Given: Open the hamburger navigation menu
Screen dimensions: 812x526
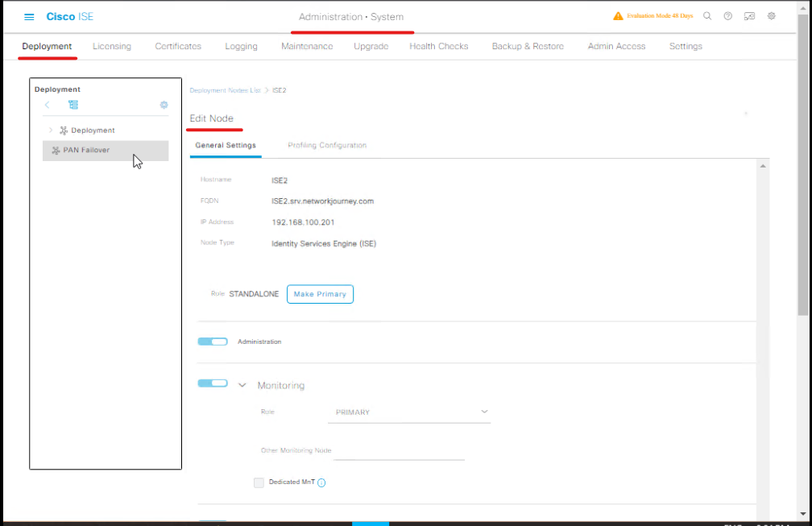Looking at the screenshot, I should tap(29, 17).
